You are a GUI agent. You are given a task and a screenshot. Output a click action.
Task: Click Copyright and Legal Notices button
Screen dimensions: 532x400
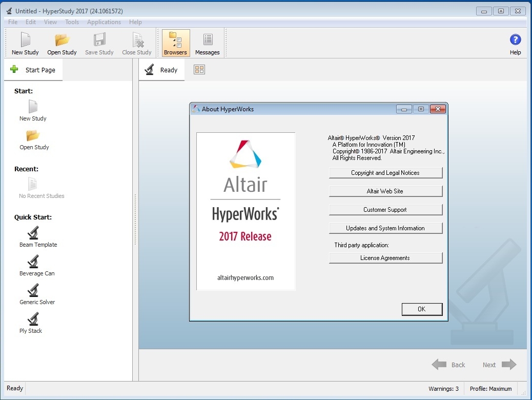coord(385,173)
